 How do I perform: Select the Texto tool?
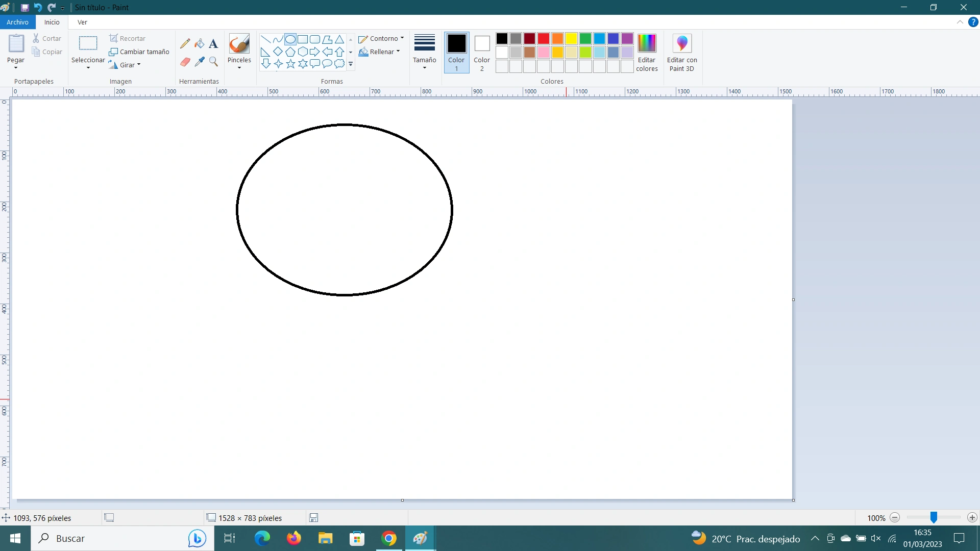pos(213,43)
